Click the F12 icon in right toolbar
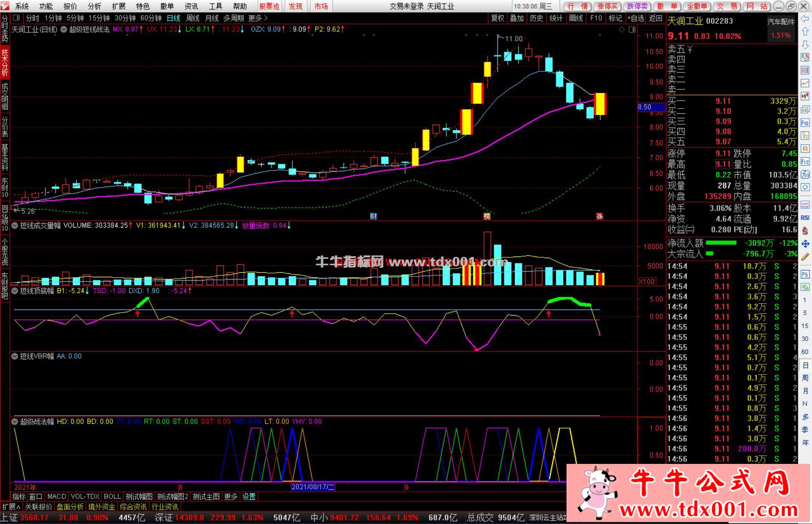Screen dimensions: 812x524 click(805, 162)
